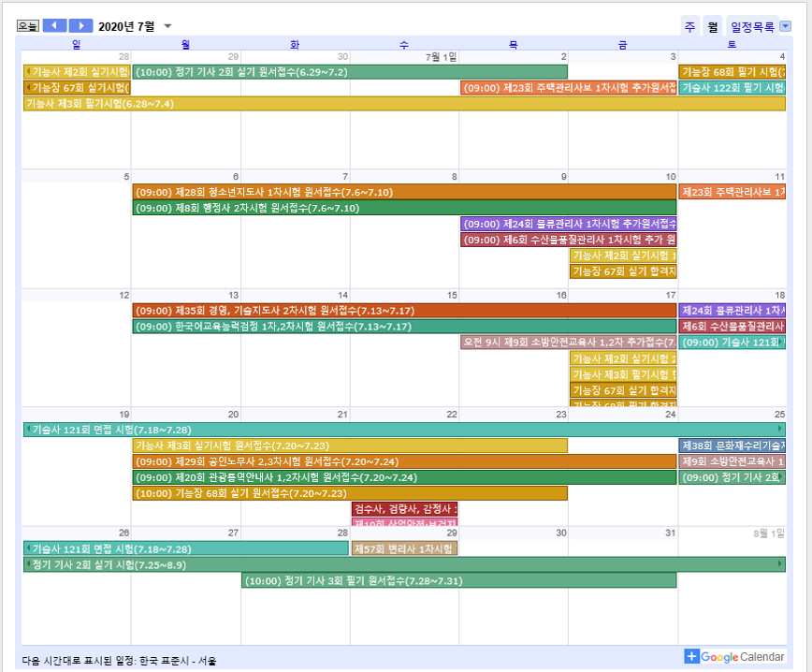Open the 2020년 7월 date picker dropdown
812x672 pixels.
(x=167, y=26)
